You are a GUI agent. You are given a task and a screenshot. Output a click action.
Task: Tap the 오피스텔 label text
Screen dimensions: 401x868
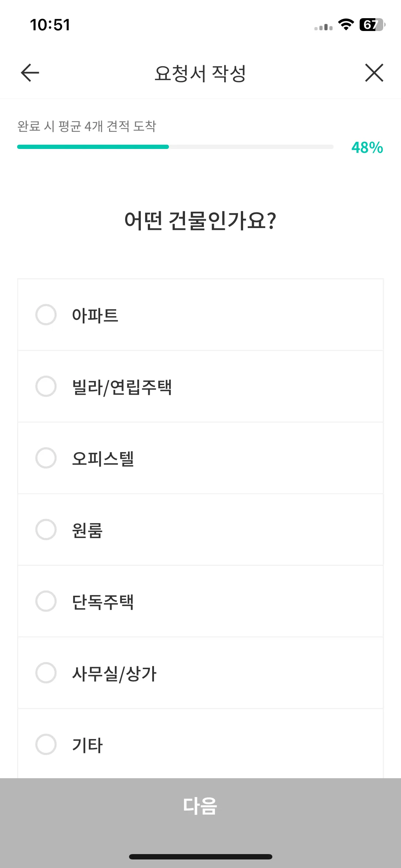[103, 459]
